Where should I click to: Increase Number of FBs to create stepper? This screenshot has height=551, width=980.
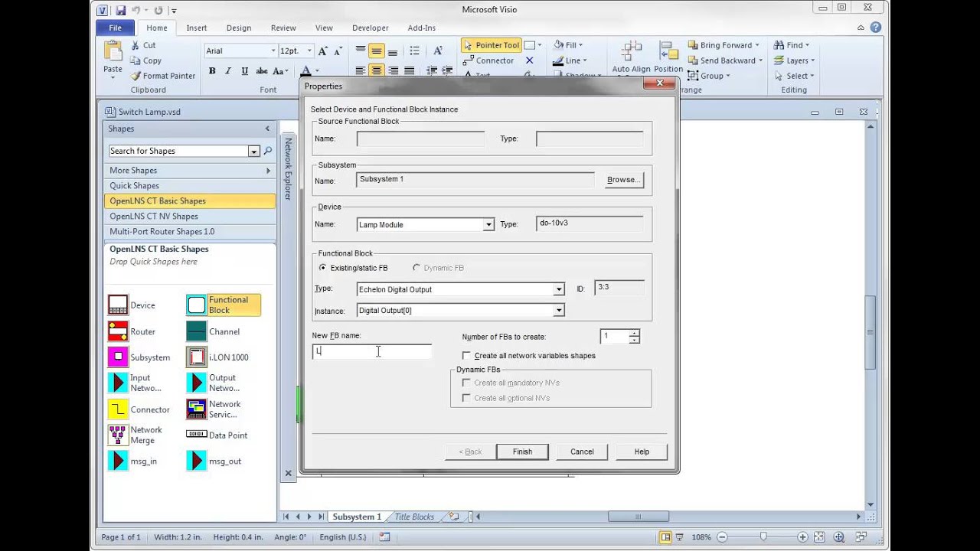pos(634,333)
